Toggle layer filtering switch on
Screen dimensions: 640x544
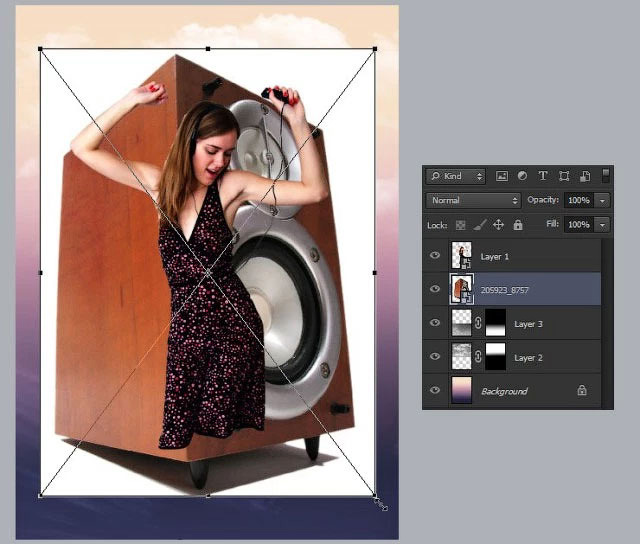pyautogui.click(x=606, y=175)
